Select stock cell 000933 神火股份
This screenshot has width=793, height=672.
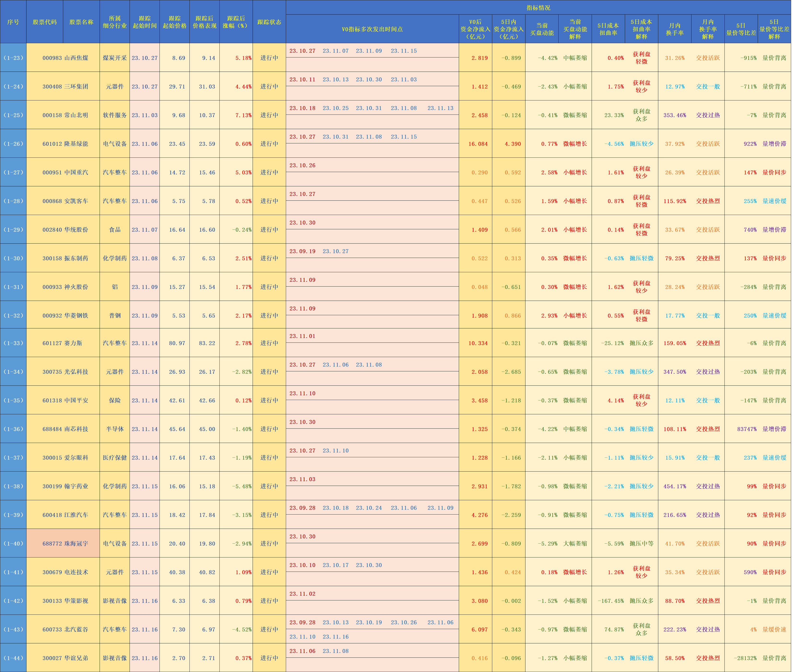[63, 286]
